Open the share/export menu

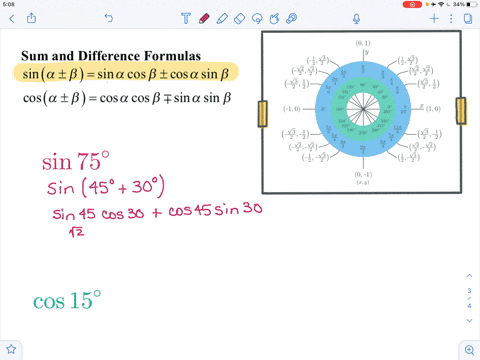coord(31,18)
